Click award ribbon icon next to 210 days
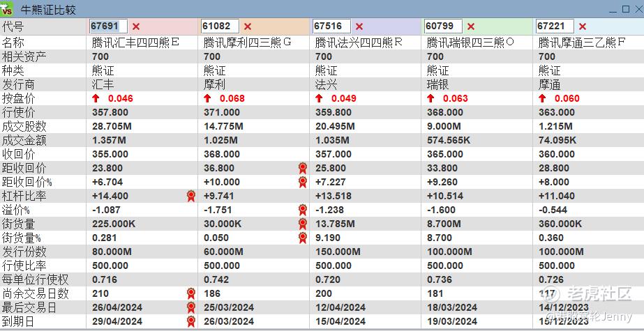The width and height of the screenshot is (644, 331). point(191,293)
